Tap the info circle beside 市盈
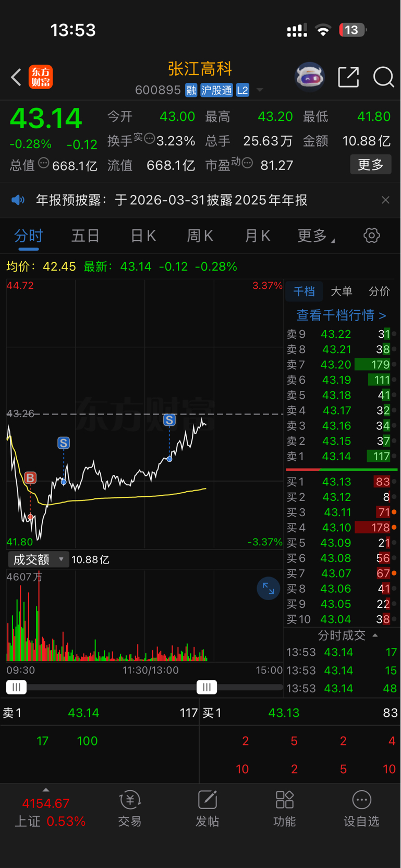401x868 pixels. (248, 163)
